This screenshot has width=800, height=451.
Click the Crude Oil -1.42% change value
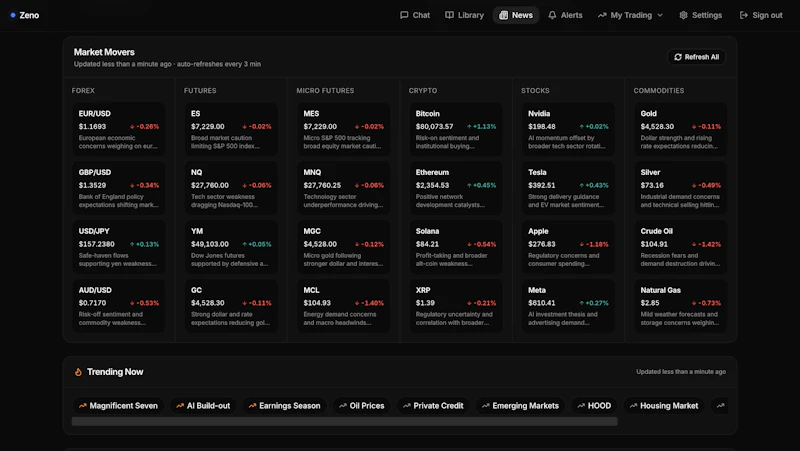click(706, 244)
